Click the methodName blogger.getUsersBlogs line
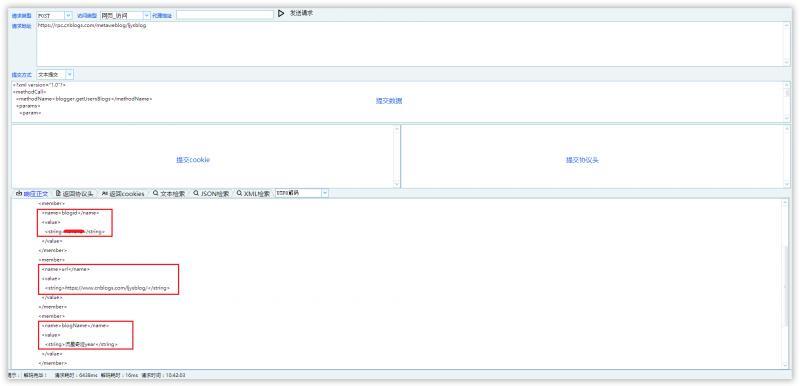Viewport: 800px width, 386px height. [x=84, y=98]
